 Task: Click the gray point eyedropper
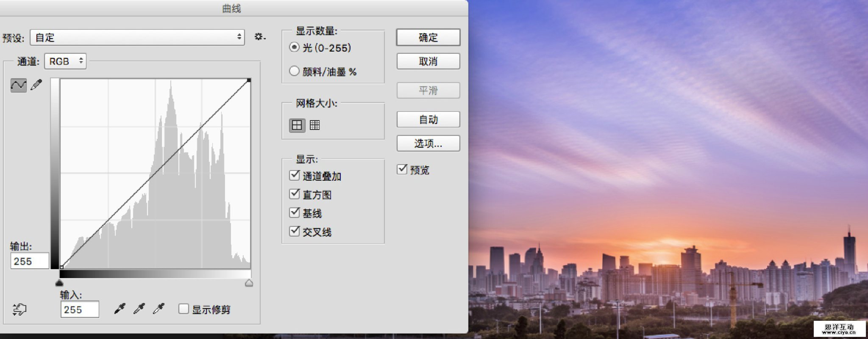pos(139,309)
